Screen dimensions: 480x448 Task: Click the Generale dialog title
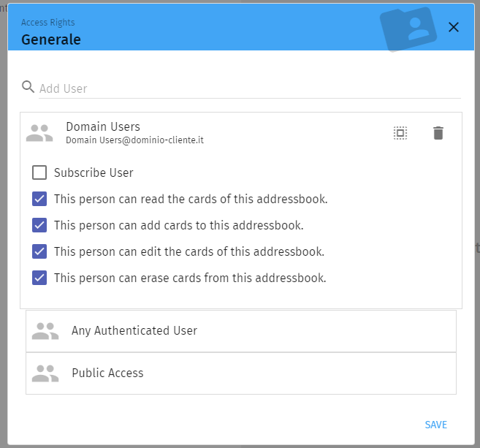[51, 39]
